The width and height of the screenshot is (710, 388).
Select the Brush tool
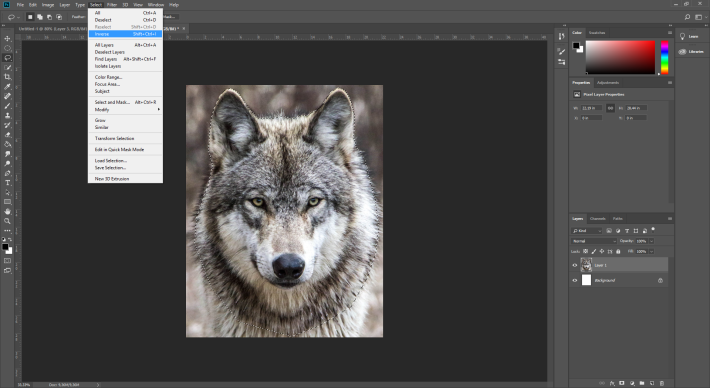click(x=7, y=106)
